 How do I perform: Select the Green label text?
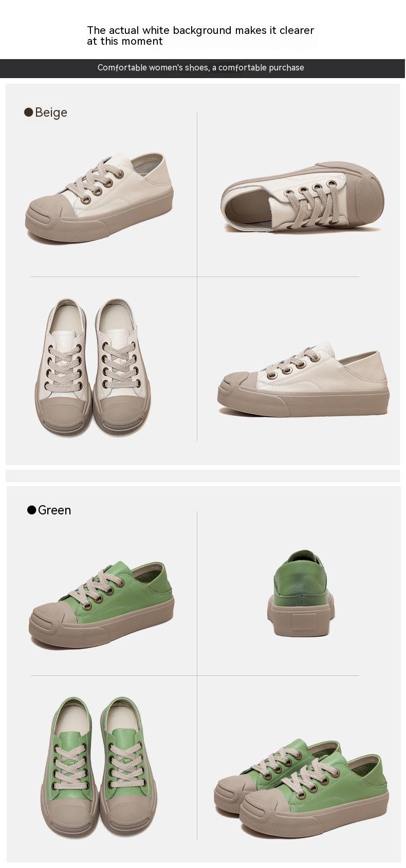(54, 510)
